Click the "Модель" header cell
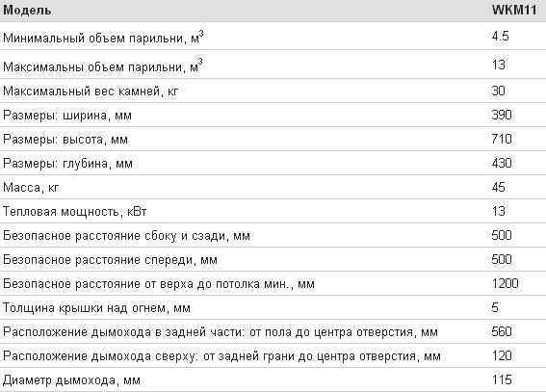The width and height of the screenshot is (546, 392). point(27,11)
